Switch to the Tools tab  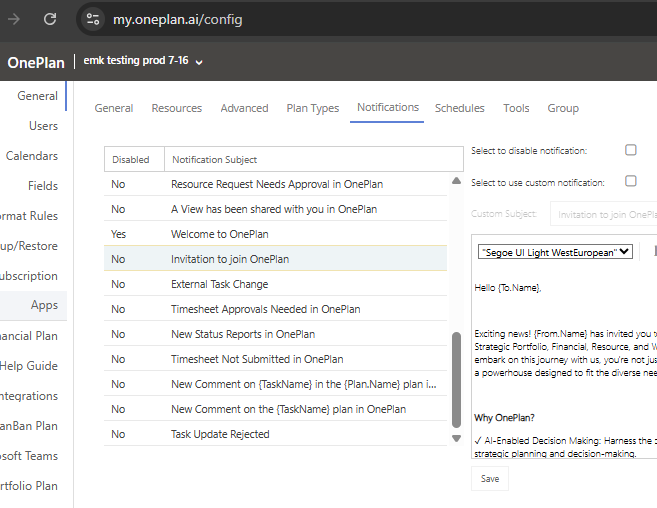[x=516, y=108]
